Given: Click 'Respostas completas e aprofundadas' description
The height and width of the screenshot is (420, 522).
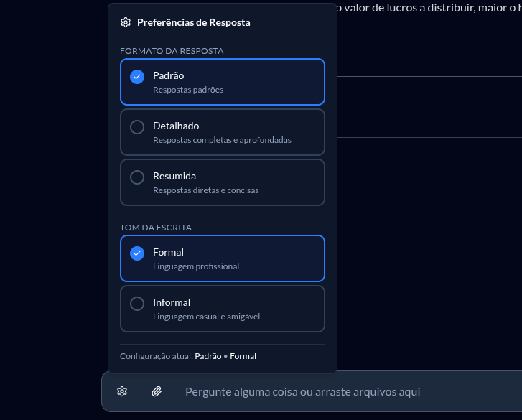Looking at the screenshot, I should coord(222,140).
